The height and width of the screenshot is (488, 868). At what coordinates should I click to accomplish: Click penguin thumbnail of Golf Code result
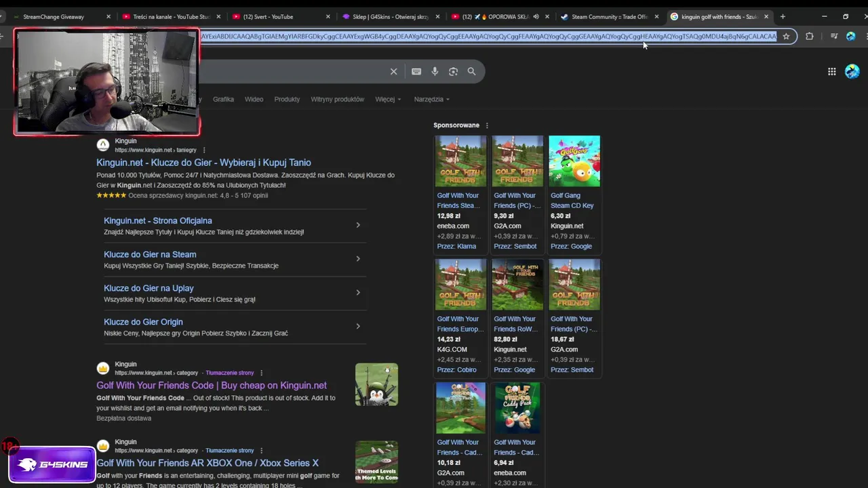click(x=376, y=384)
